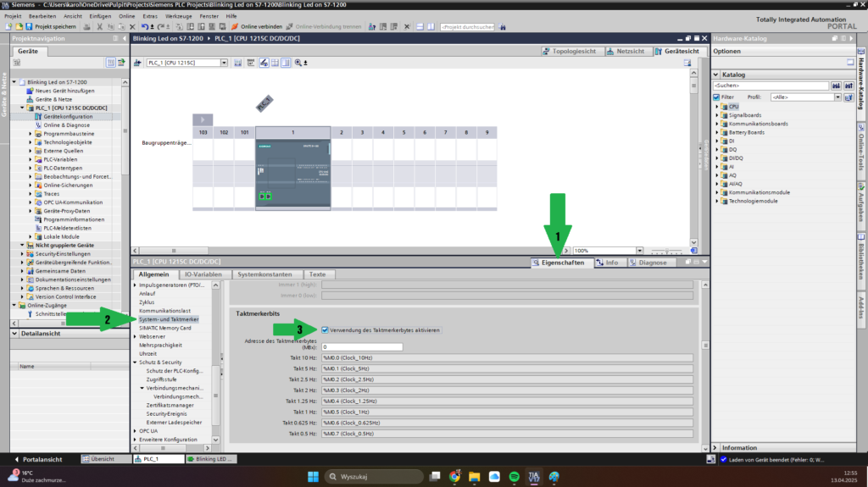
Task: Open the Profil <Alle> dropdown
Action: 837,97
